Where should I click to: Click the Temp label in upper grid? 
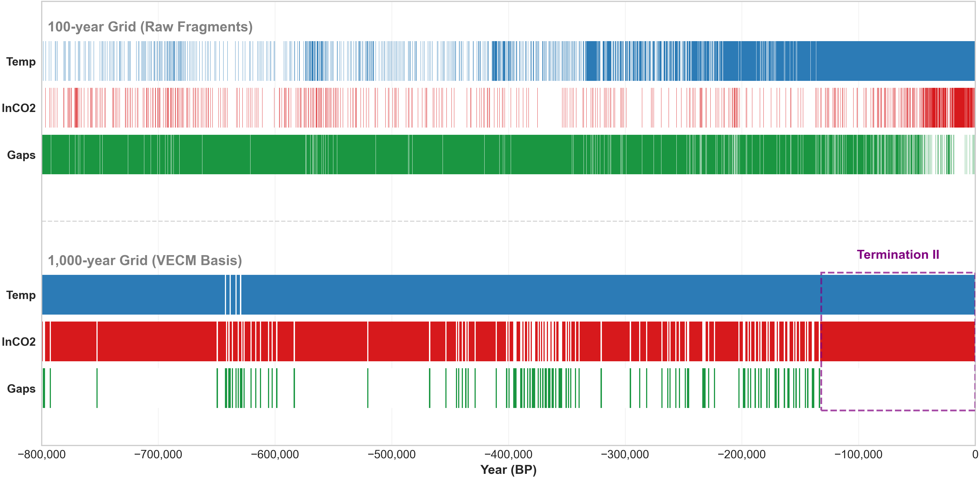(x=21, y=61)
